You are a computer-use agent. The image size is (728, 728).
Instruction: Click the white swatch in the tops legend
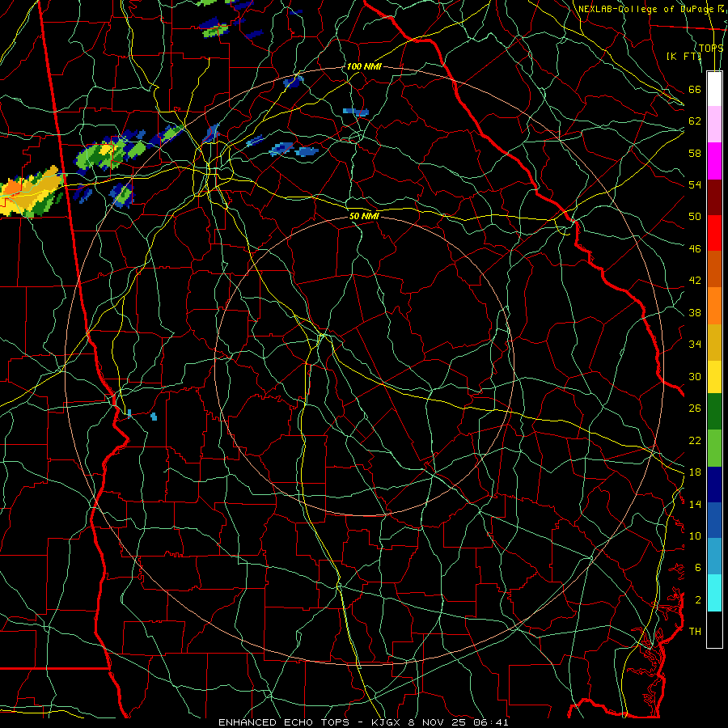(714, 89)
